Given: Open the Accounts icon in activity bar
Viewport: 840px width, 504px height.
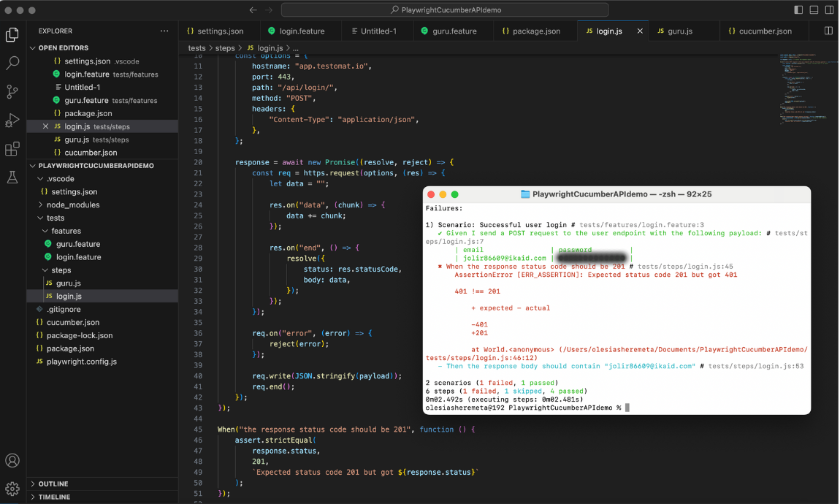Looking at the screenshot, I should coord(12,461).
